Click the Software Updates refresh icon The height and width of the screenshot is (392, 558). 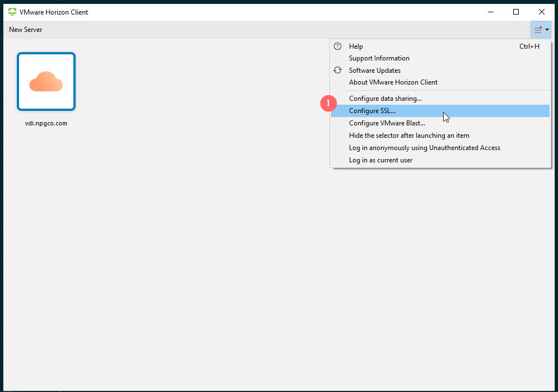point(337,70)
